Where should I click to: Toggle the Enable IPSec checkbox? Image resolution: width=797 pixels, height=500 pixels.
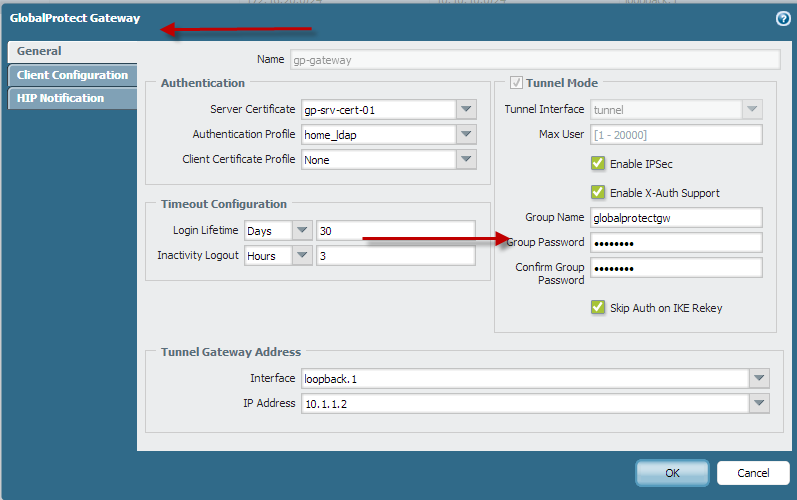(x=598, y=163)
